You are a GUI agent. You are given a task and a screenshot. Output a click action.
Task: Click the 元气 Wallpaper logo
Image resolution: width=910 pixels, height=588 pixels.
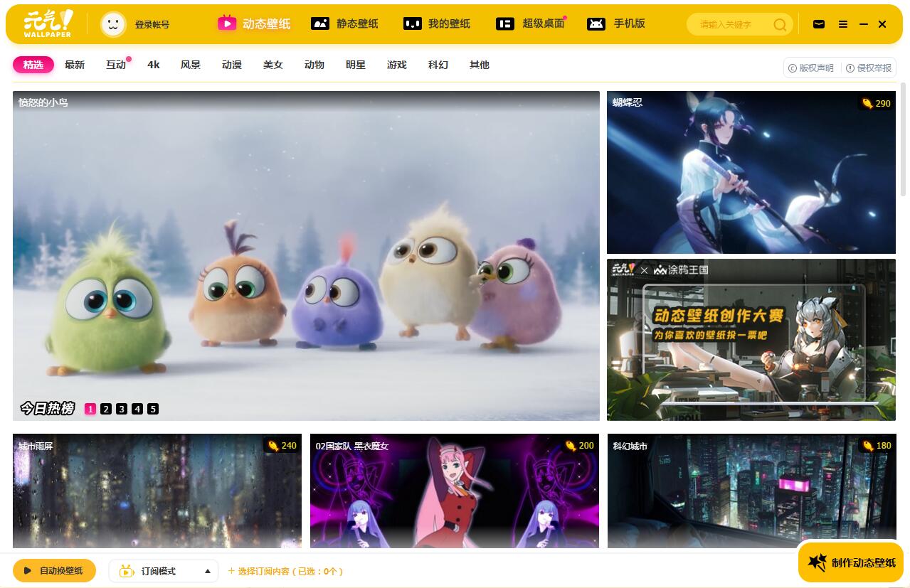48,24
